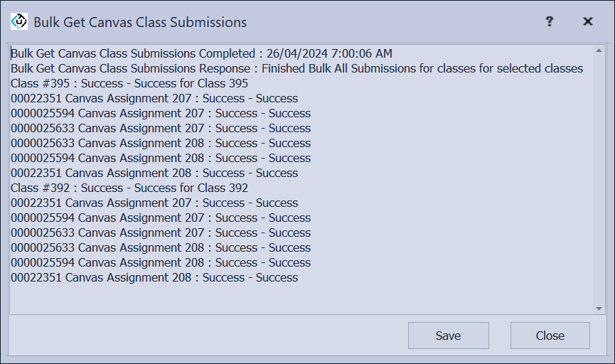Image resolution: width=615 pixels, height=364 pixels.
Task: Click the app logo icon in title bar
Action: [x=19, y=21]
